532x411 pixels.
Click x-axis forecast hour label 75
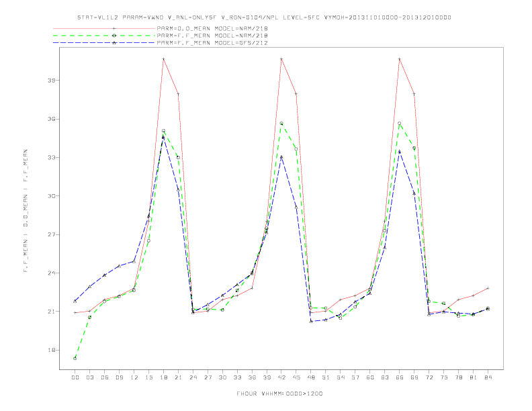[x=444, y=377]
